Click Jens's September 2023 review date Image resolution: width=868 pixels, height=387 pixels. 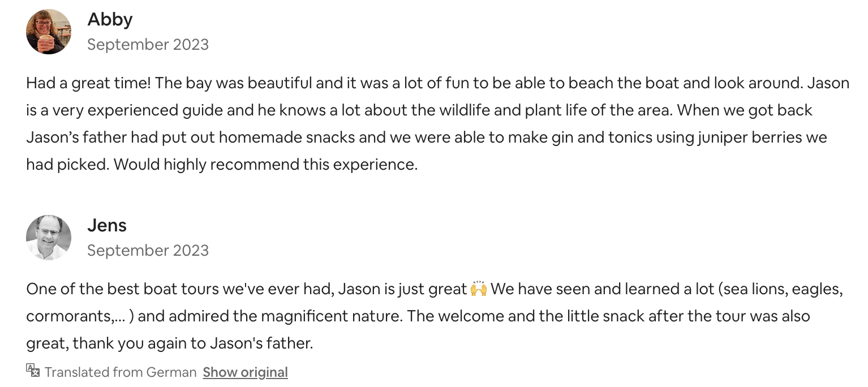(x=148, y=250)
